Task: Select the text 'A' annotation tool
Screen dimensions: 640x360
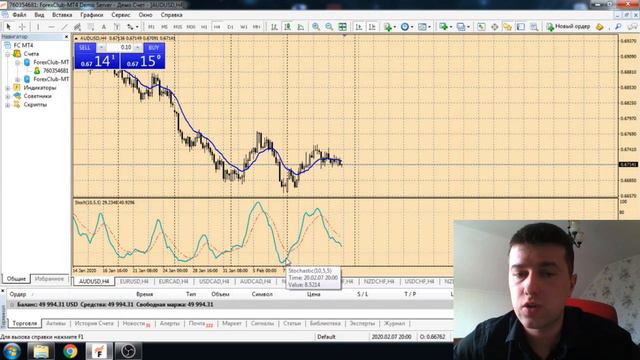Action: [x=104, y=27]
